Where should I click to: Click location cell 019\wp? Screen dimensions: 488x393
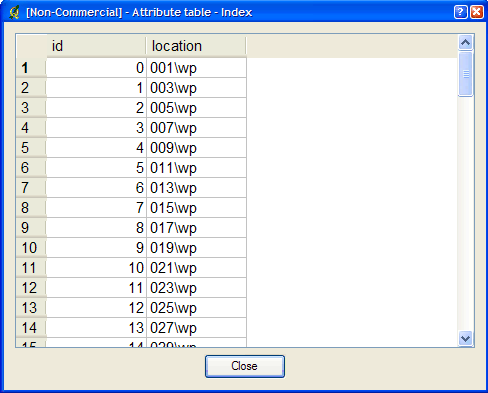(196, 248)
